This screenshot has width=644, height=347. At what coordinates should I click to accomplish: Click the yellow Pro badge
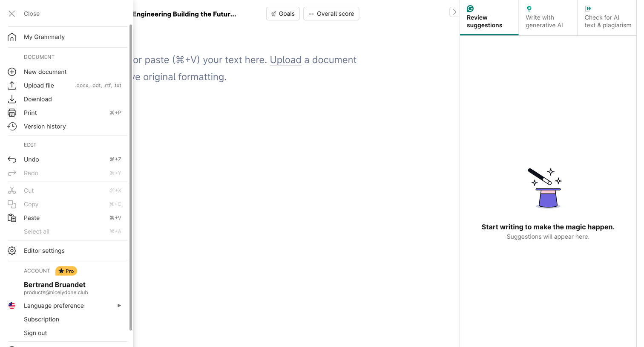(66, 271)
